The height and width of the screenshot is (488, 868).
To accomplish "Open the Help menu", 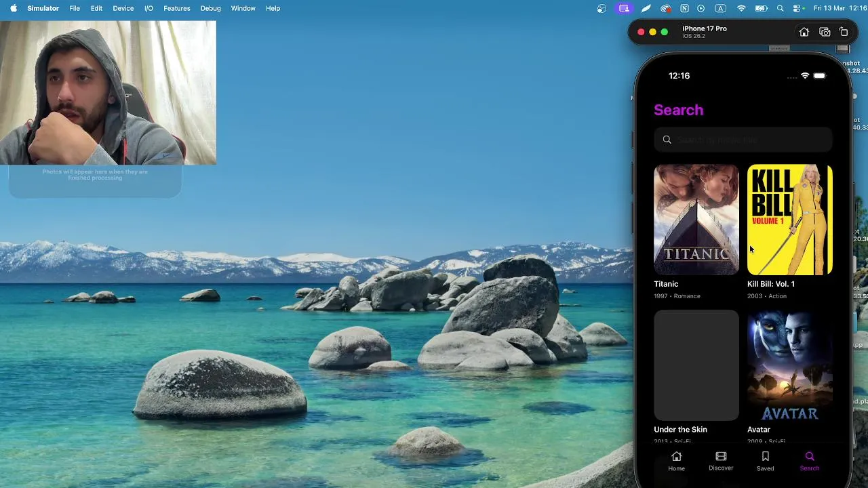I will click(x=273, y=8).
